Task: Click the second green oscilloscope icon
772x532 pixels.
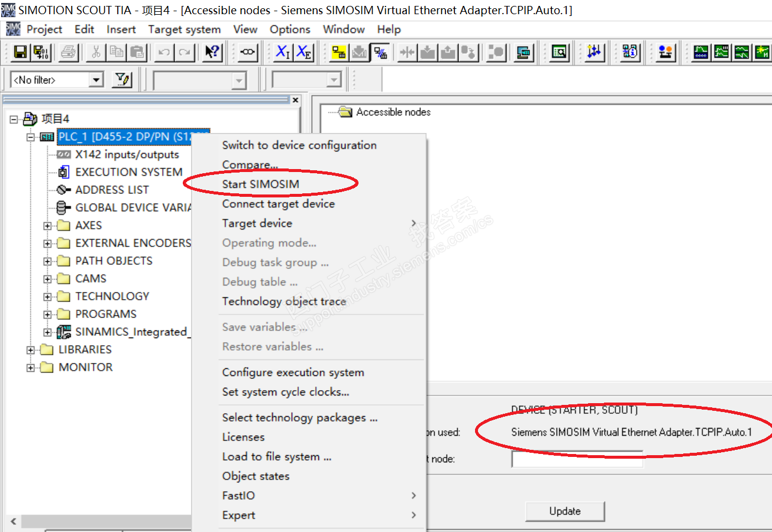Action: 722,53
